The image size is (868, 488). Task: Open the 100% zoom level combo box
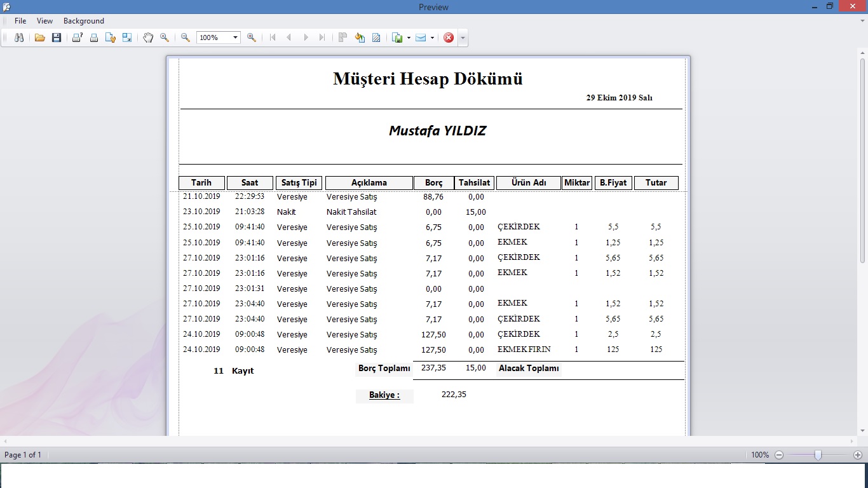[218, 37]
